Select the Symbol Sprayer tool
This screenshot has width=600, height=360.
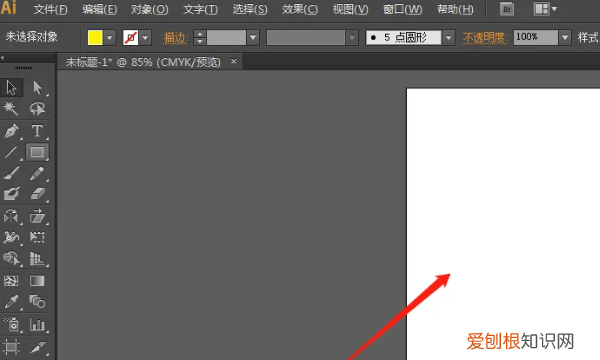[11, 325]
